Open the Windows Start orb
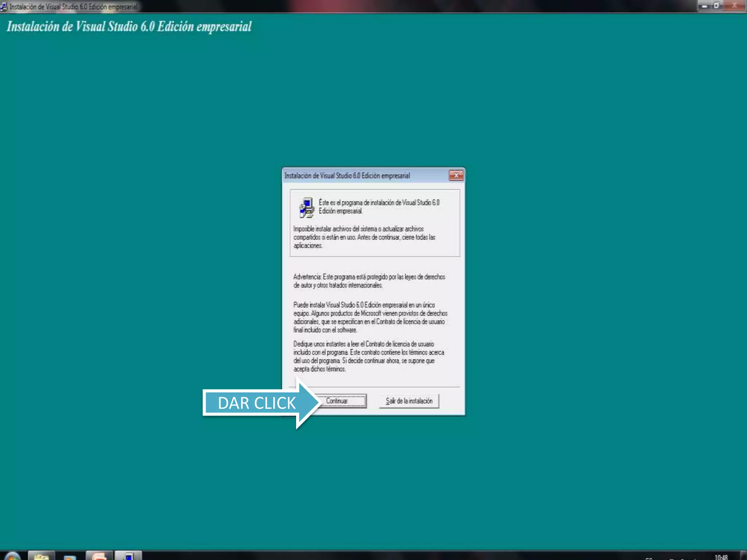Image resolution: width=747 pixels, height=560 pixels. point(12,556)
